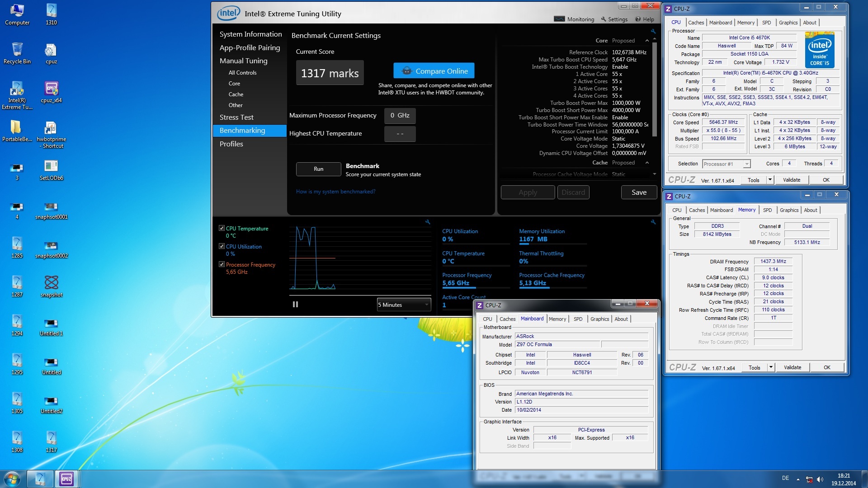Collapse the Core proposed settings section

click(x=647, y=41)
